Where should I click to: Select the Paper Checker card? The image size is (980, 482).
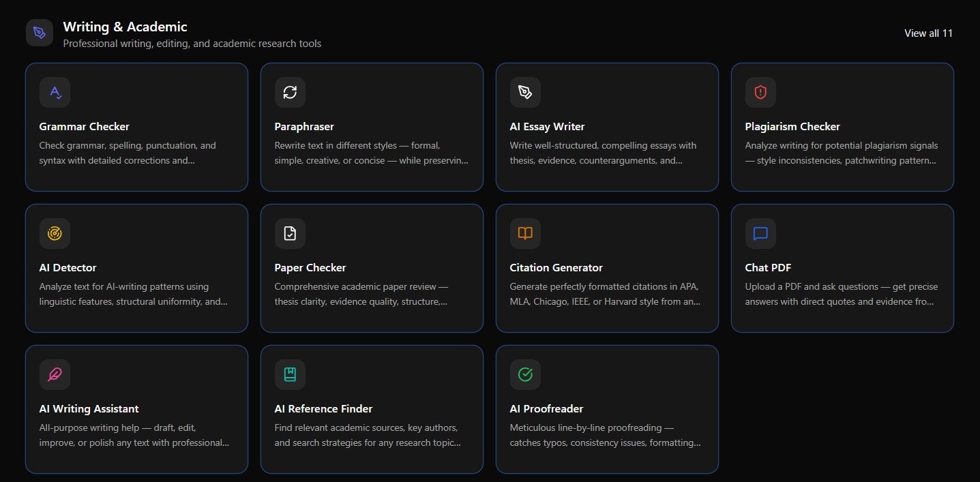pyautogui.click(x=372, y=268)
